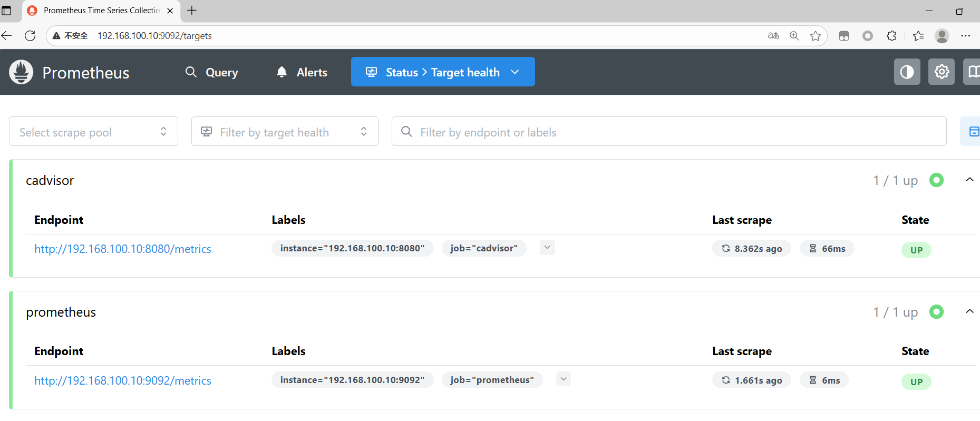Click the job="prometheus" label badge
Viewport: 980px width, 421px height.
pyautogui.click(x=492, y=380)
